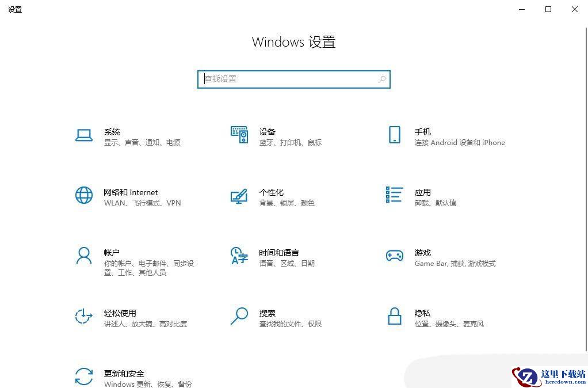Click the magnifier icon inside search box

point(382,79)
